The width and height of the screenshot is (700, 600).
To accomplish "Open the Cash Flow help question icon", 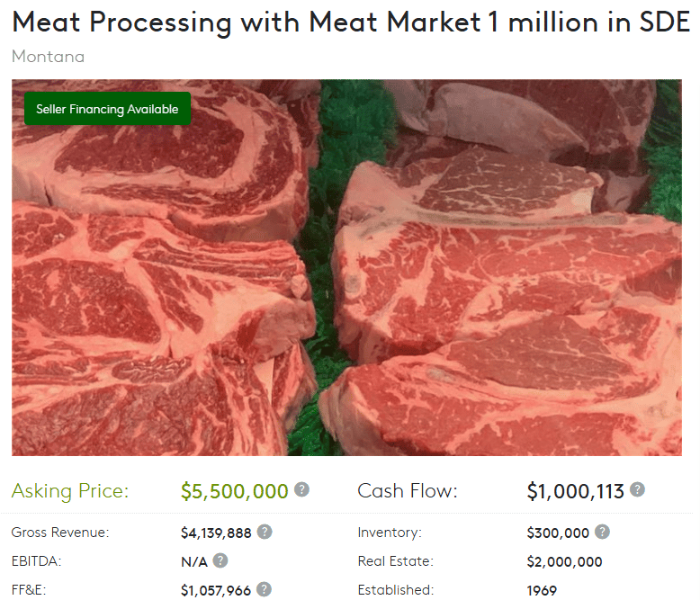I will coord(637,489).
